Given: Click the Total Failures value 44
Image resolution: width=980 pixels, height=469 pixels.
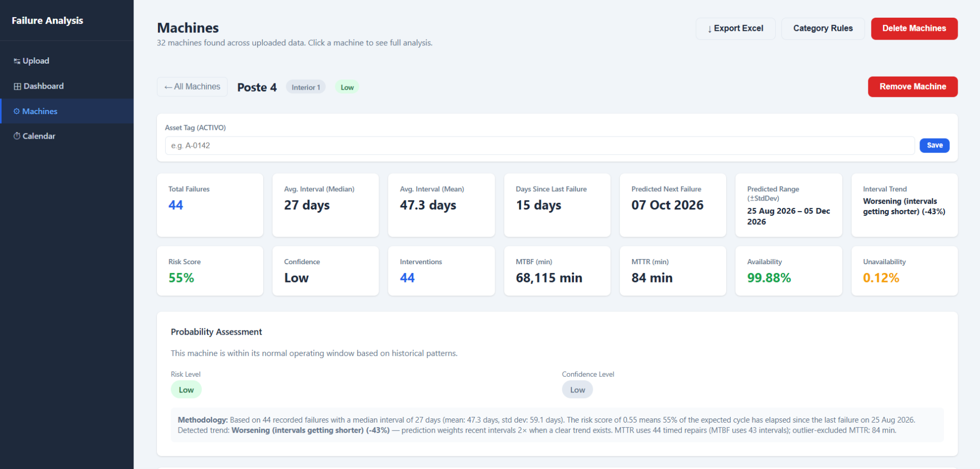Looking at the screenshot, I should click(x=176, y=205).
